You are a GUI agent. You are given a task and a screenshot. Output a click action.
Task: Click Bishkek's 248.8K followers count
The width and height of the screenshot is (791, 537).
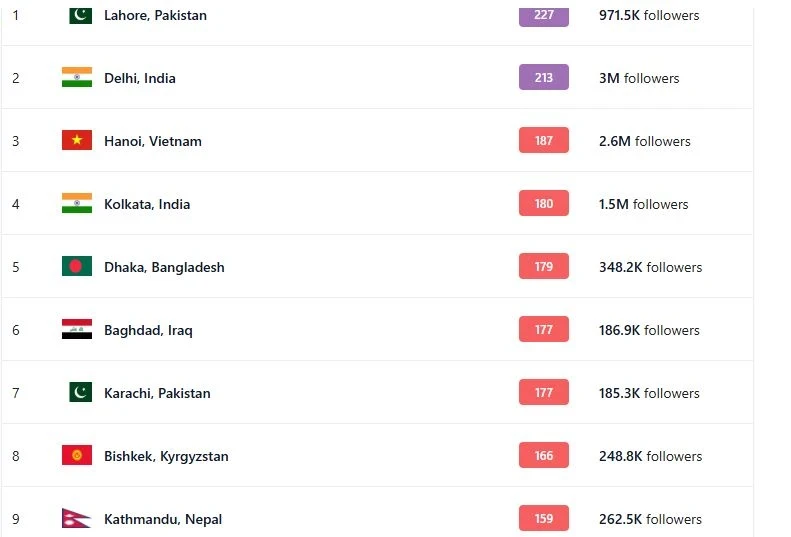tap(650, 457)
